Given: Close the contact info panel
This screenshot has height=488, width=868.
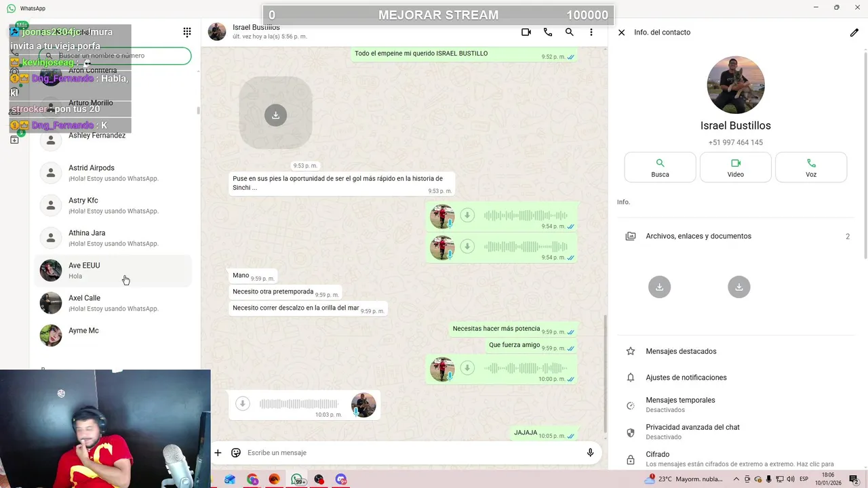Looking at the screenshot, I should [x=621, y=32].
